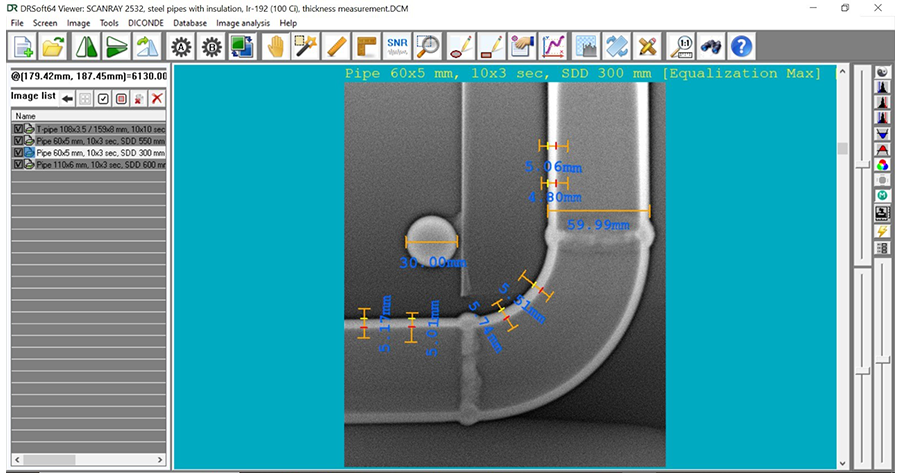Click the binoculars search icon
The image size is (900, 473).
[710, 46]
